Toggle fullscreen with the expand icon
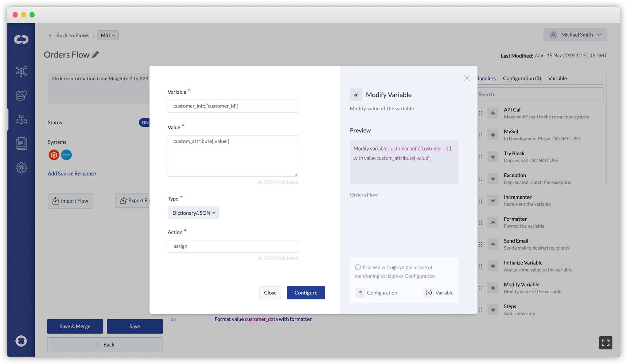627x364 pixels. coord(605,343)
